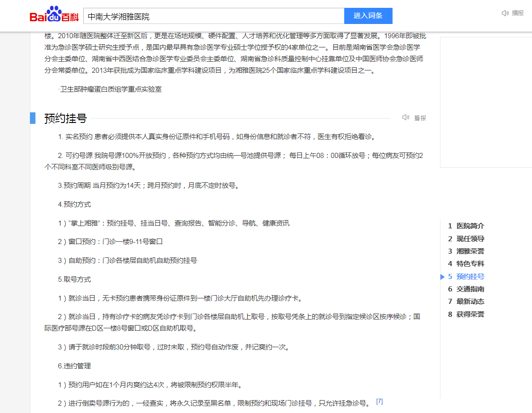Click the 预约挂号 section heading
The height and width of the screenshot is (413, 532).
pyautogui.click(x=65, y=118)
